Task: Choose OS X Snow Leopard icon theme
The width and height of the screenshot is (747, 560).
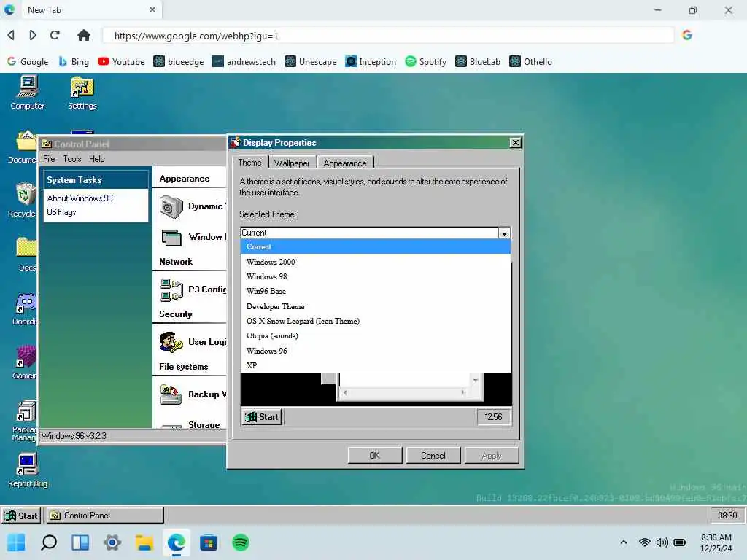Action: [x=376, y=322]
